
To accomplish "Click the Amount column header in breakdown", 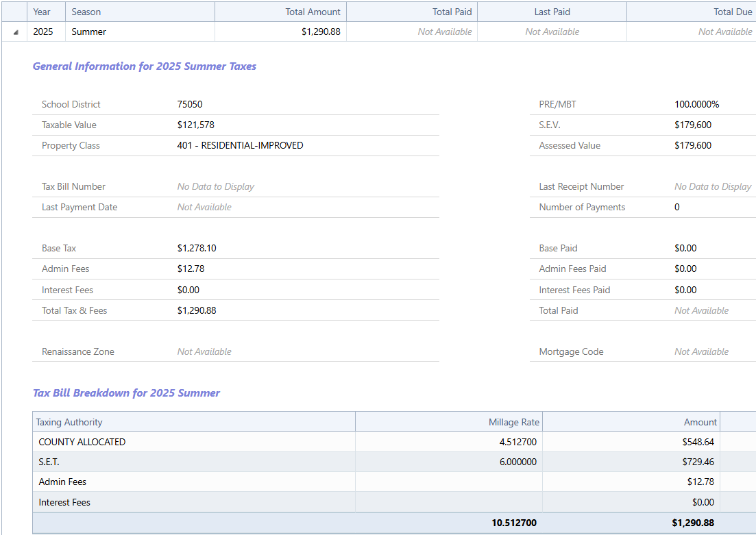I will [700, 422].
